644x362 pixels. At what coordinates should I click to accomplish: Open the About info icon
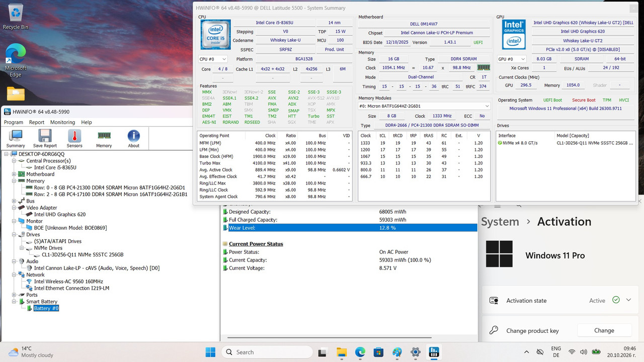pos(133,139)
